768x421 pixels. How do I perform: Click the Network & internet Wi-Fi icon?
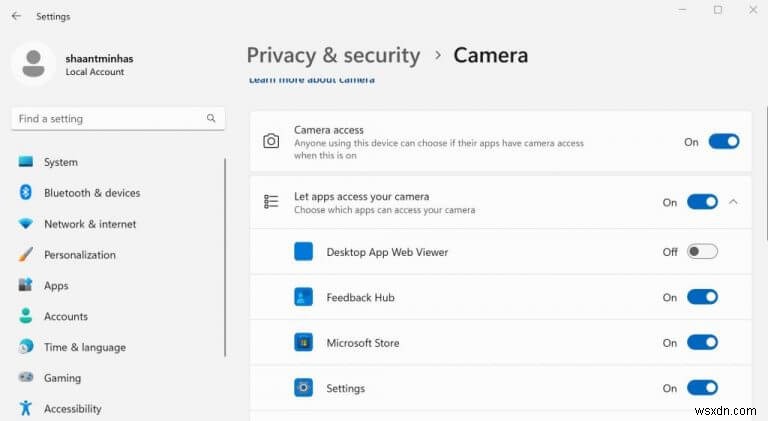(25, 224)
